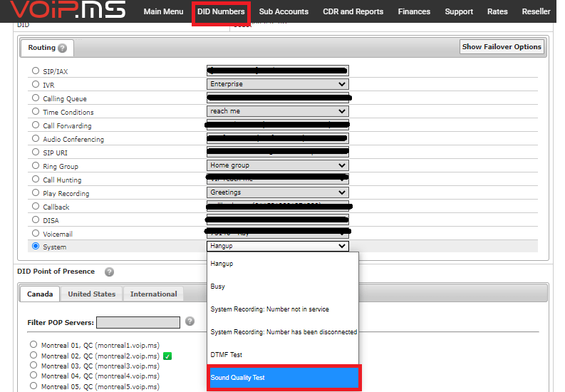Open the Audio Conferencing dropdown
565x392 pixels.
pos(277,138)
